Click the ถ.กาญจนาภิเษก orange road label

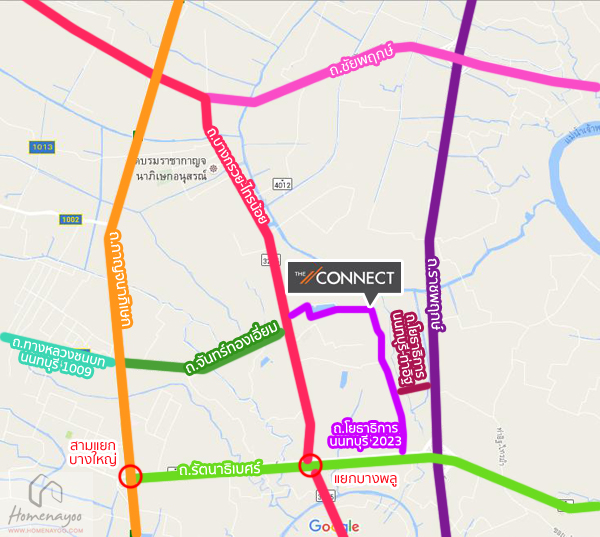pos(121,279)
